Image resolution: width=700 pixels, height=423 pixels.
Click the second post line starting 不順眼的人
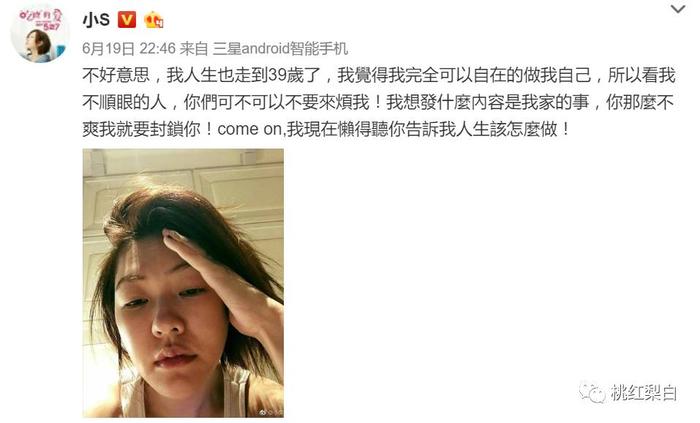click(x=379, y=102)
